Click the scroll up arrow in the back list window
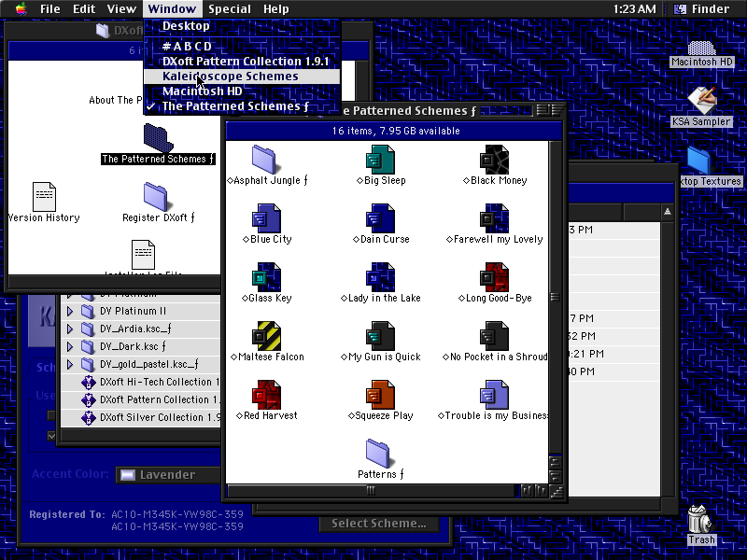The height and width of the screenshot is (560, 747). [x=668, y=212]
